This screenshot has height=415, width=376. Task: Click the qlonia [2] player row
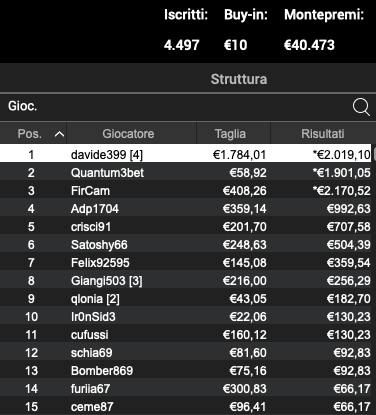[x=185, y=299]
